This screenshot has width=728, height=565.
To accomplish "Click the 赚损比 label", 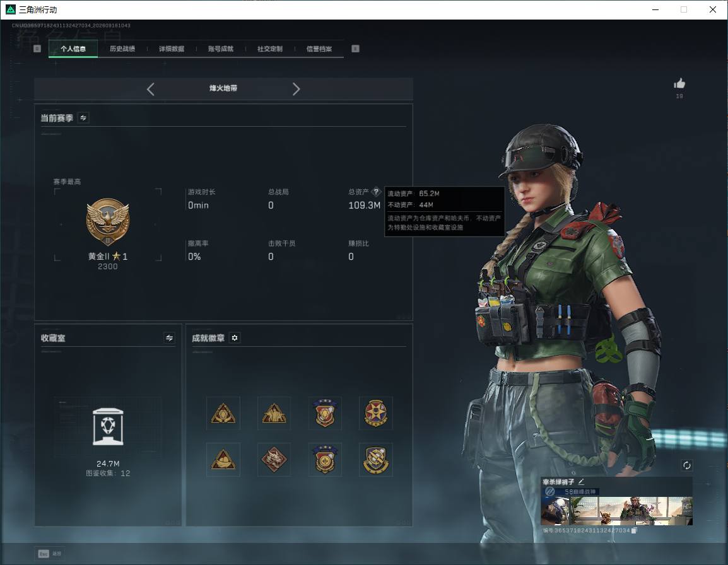I will click(358, 243).
